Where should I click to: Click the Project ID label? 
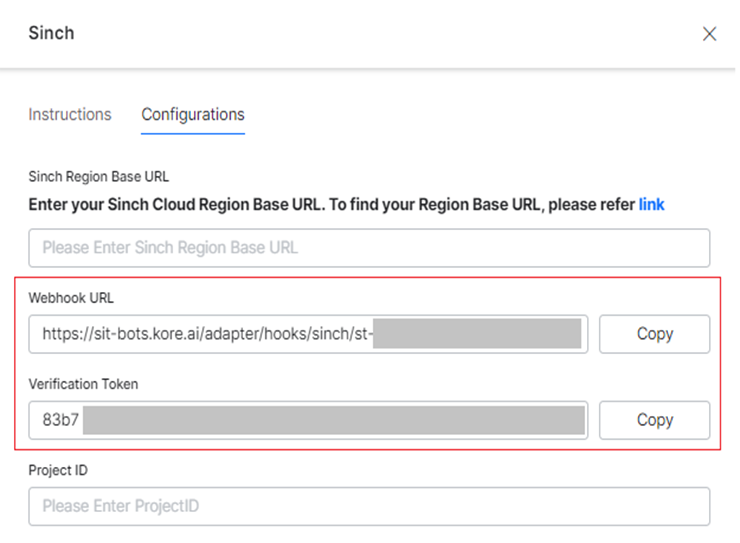click(58, 470)
